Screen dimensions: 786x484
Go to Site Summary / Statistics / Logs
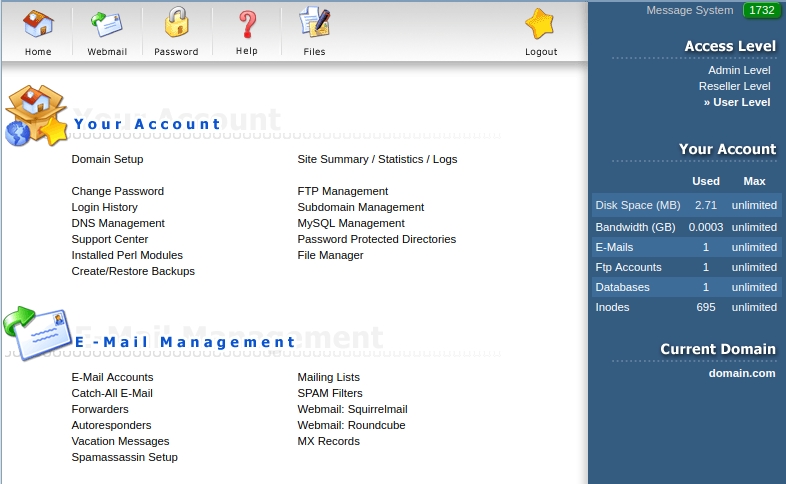(377, 159)
